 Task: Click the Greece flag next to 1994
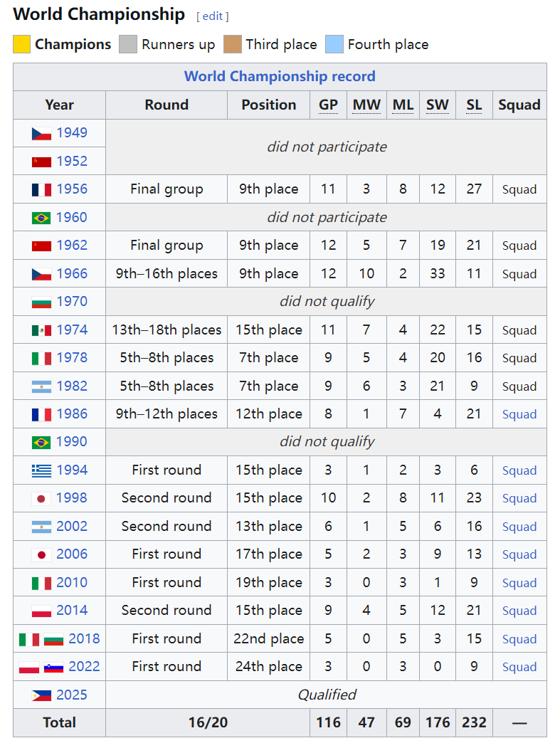coord(41,470)
